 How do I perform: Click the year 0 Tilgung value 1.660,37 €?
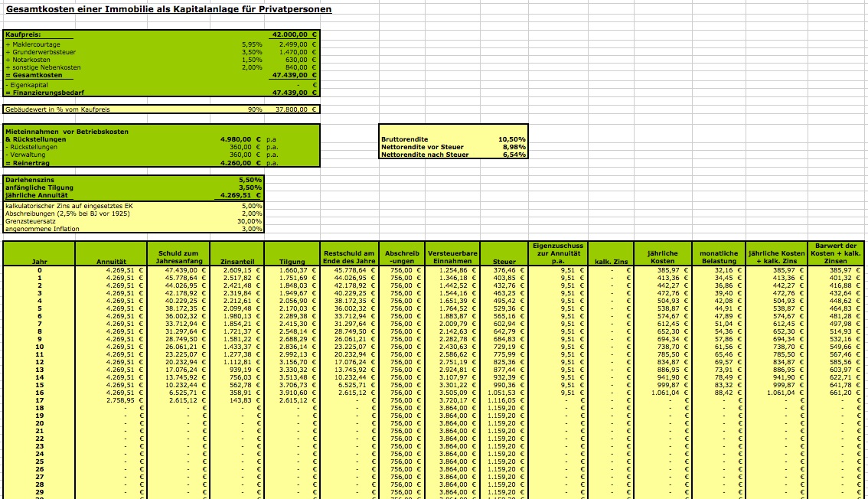click(x=297, y=270)
